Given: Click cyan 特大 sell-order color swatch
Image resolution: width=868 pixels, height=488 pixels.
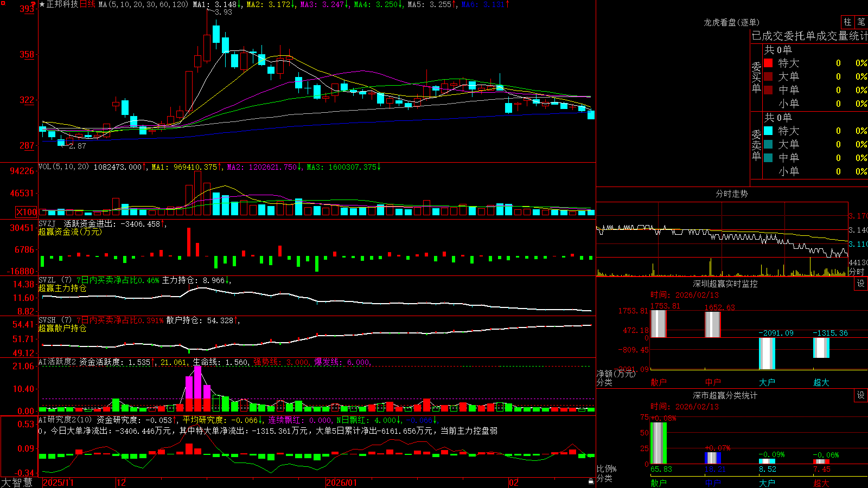Looking at the screenshot, I should pos(768,131).
